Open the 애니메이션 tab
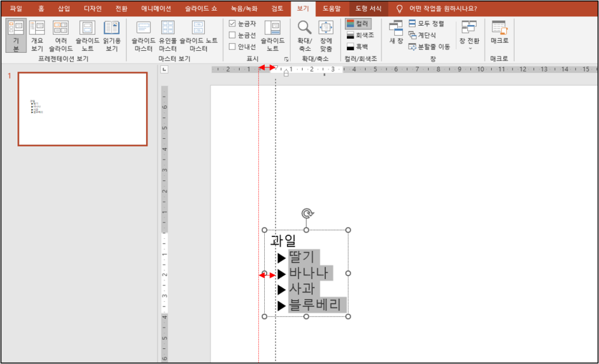Screen dimensions: 599x364 click(156, 8)
